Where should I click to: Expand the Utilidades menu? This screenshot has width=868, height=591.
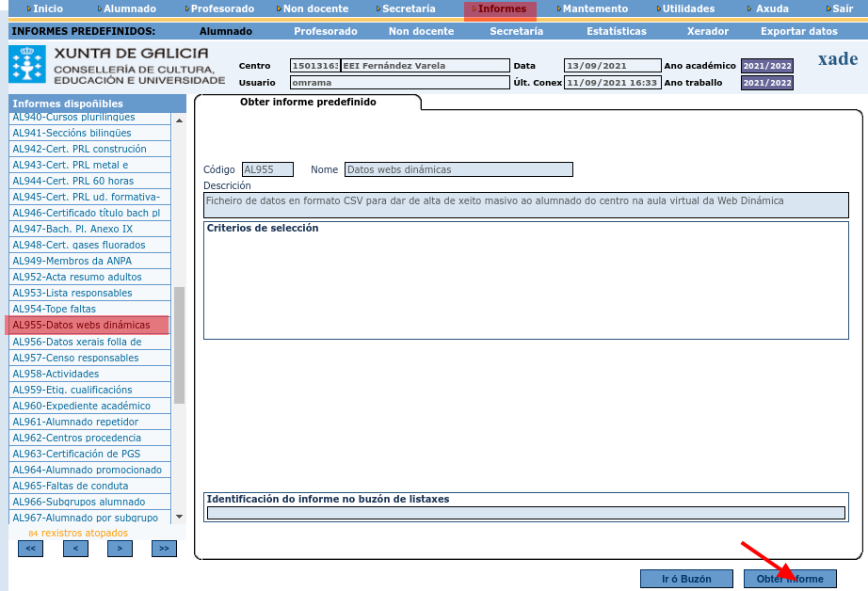(687, 8)
